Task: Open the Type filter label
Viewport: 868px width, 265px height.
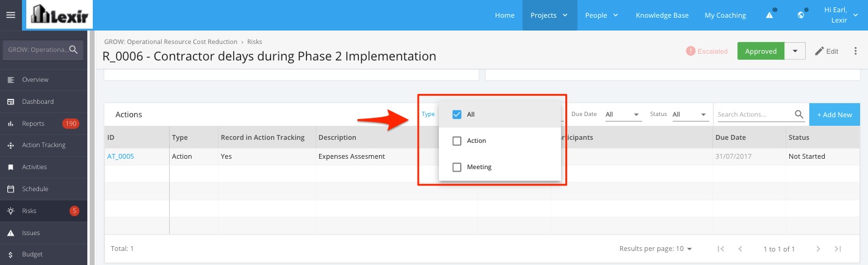Action: 428,114
